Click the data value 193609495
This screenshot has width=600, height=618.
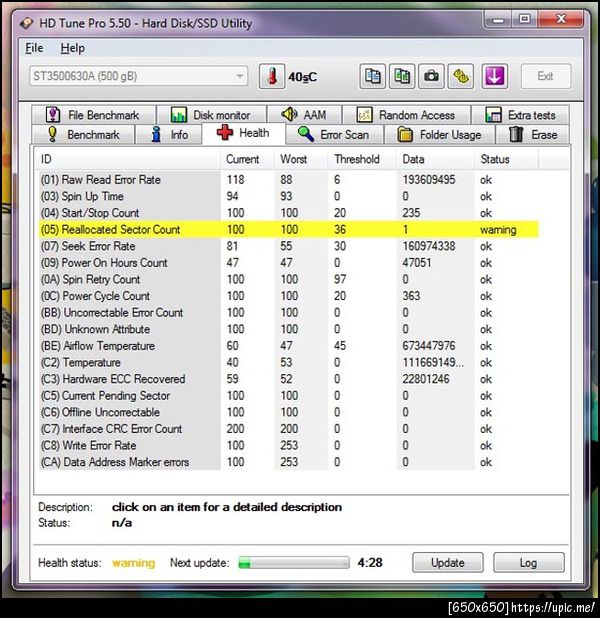pos(429,180)
